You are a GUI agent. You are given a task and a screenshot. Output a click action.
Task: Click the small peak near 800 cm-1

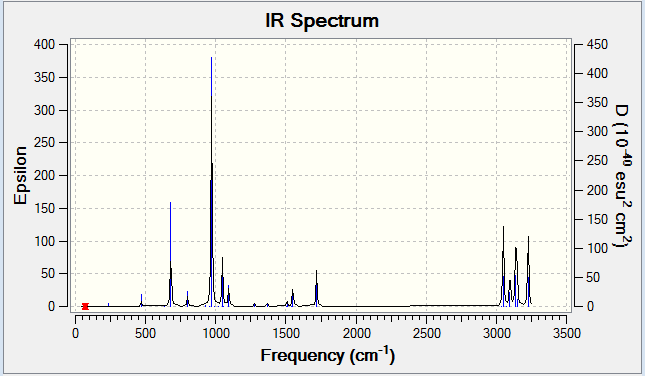point(188,299)
